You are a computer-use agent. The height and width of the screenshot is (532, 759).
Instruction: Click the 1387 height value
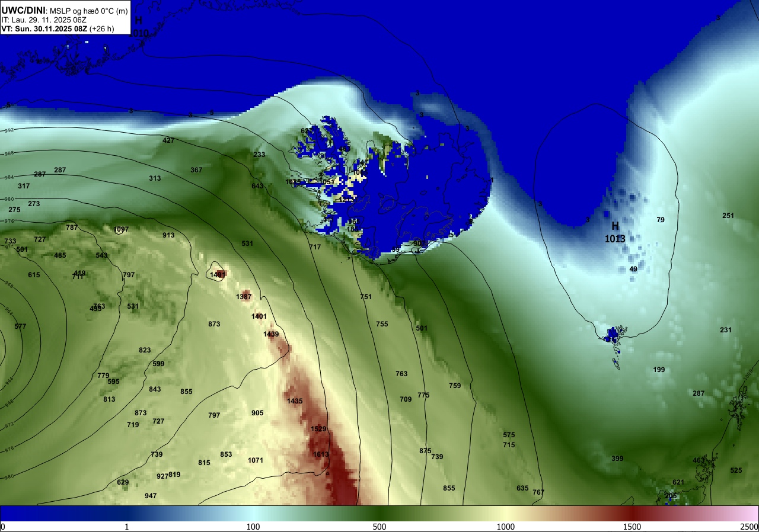[x=244, y=297]
